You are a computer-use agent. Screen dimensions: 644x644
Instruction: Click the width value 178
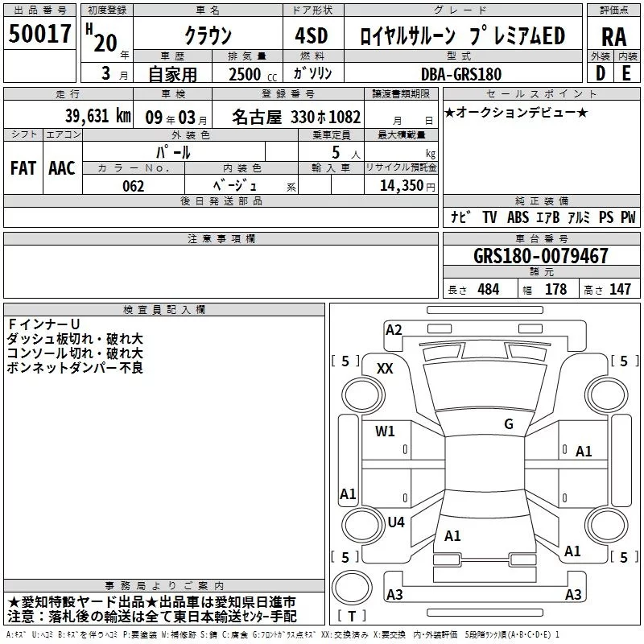(555, 290)
